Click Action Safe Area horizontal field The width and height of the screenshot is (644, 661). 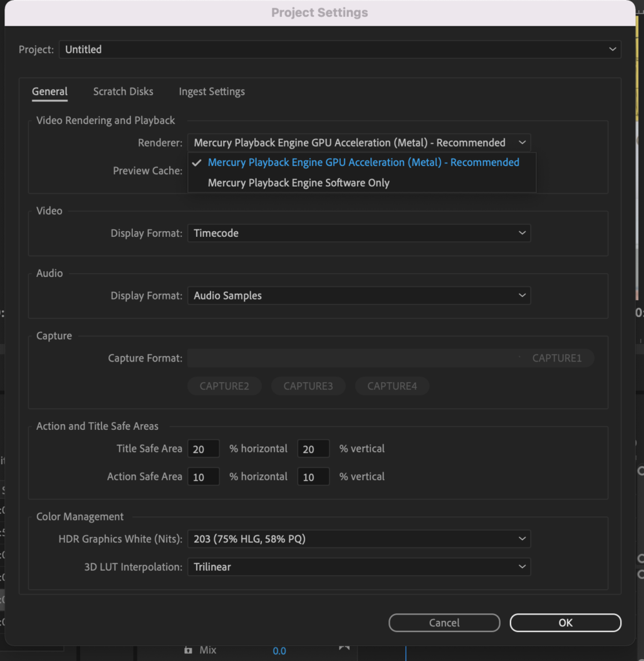point(203,477)
